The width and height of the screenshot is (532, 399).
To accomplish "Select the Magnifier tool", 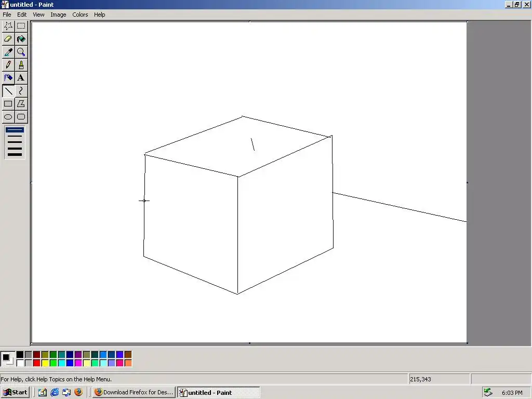I will click(21, 52).
